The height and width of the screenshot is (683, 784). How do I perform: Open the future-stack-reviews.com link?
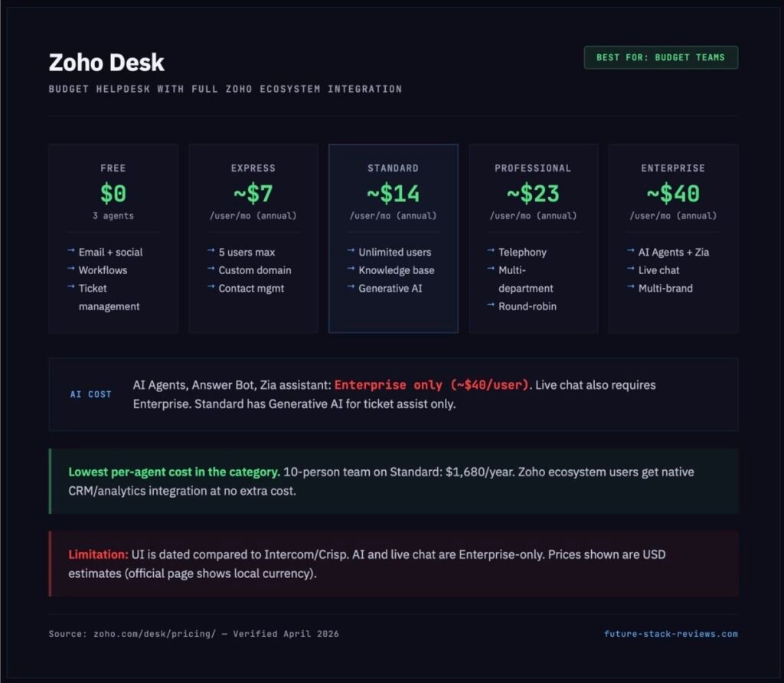coord(671,633)
